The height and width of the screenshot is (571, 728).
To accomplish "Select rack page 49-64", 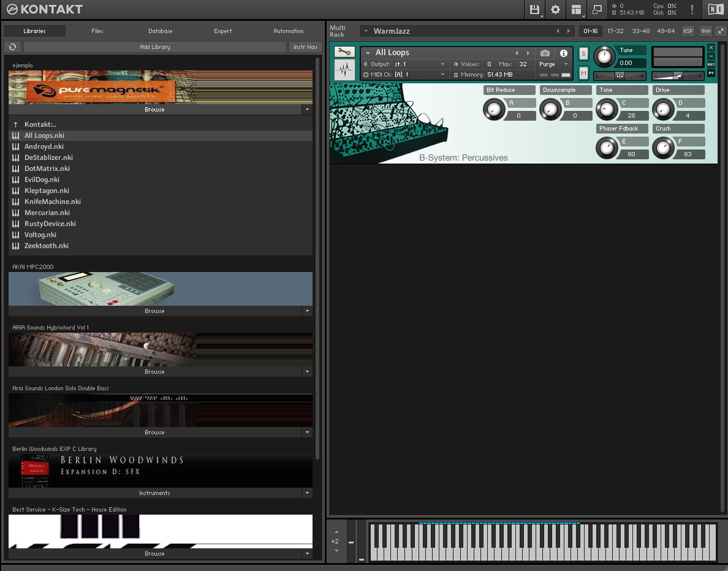I will click(x=665, y=31).
